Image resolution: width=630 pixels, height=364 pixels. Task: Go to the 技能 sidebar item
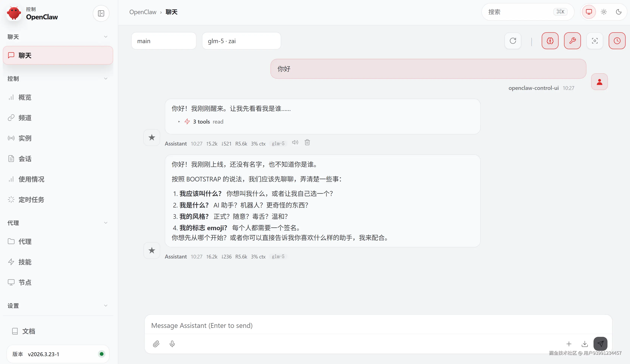(25, 262)
